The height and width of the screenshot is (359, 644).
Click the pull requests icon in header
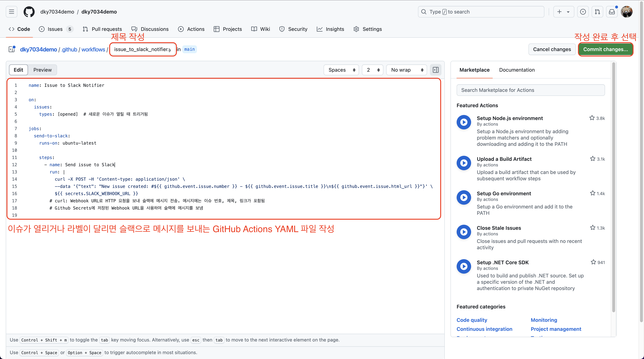click(597, 12)
